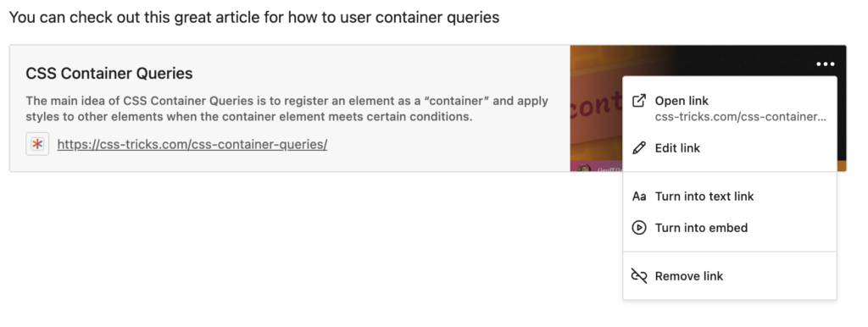
Task: Click the author avatar at thumbnail bottom
Action: click(584, 168)
